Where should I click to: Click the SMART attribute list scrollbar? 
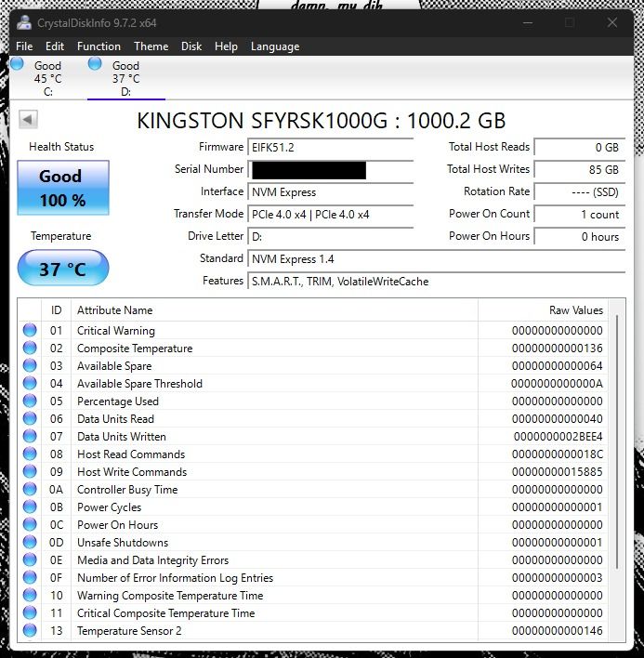[x=617, y=442]
